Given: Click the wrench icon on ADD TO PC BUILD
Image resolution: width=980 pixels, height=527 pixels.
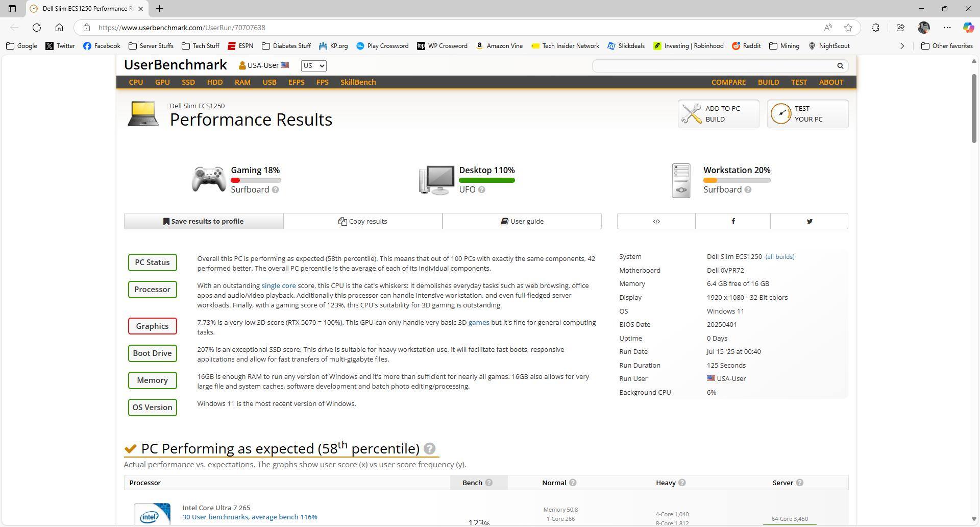Looking at the screenshot, I should 691,113.
